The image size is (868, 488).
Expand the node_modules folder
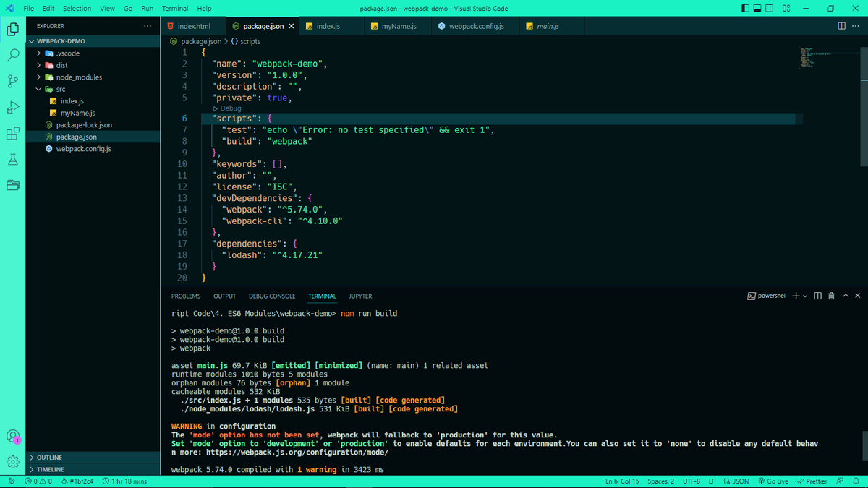[93, 77]
